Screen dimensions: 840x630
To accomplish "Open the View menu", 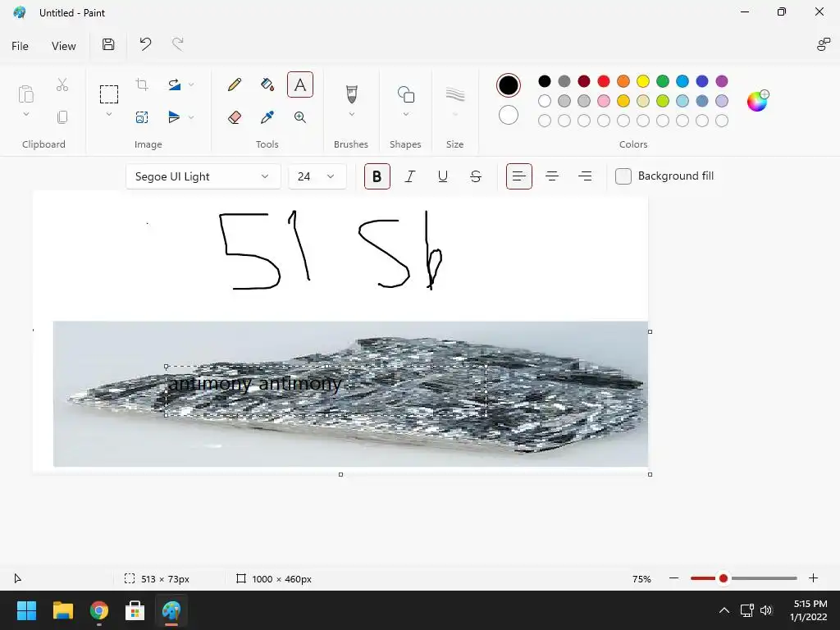I will coord(64,46).
